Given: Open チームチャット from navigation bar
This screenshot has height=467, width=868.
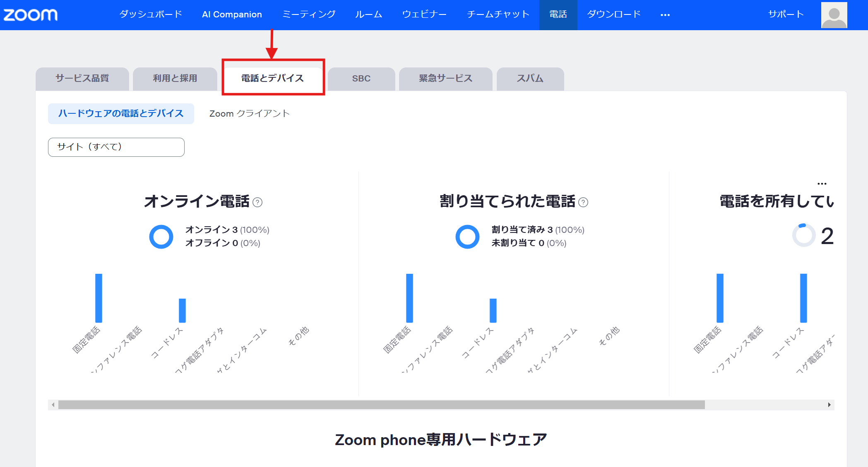Looking at the screenshot, I should [498, 14].
